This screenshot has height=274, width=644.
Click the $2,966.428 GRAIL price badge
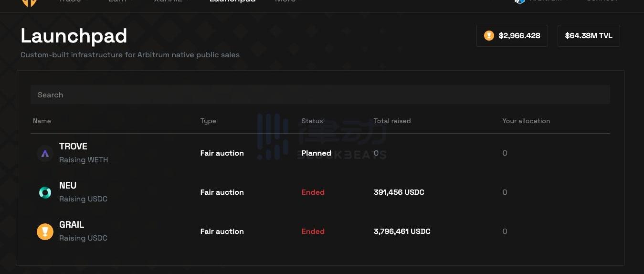[x=512, y=36]
